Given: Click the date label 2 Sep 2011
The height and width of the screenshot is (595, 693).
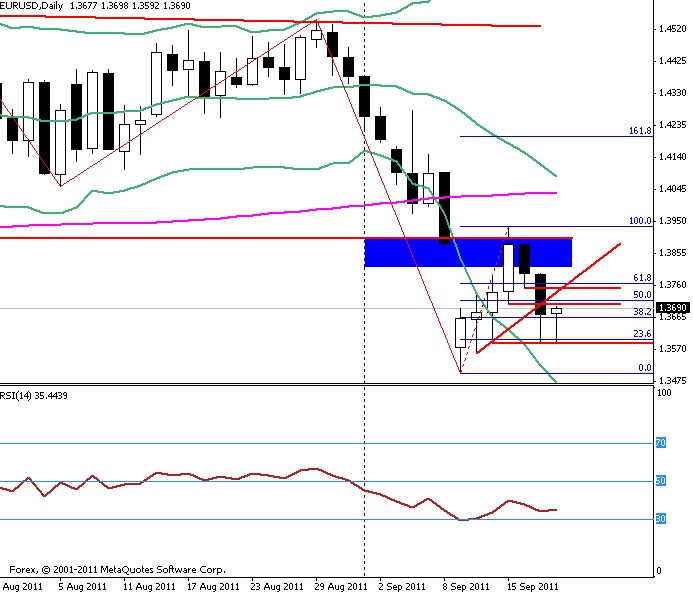Looking at the screenshot, I should tap(402, 587).
